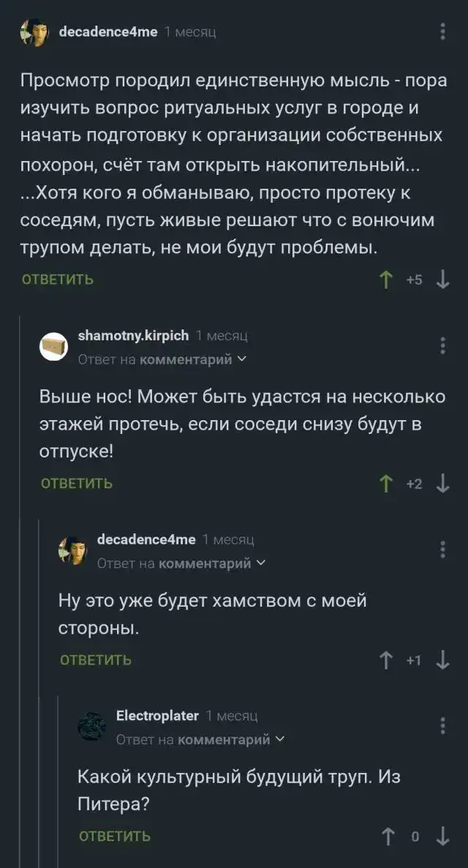Screen dimensions: 468x868
Task: Reply to shamotny.kirpich with ОТВЕТИТЬ
Action: 77,484
